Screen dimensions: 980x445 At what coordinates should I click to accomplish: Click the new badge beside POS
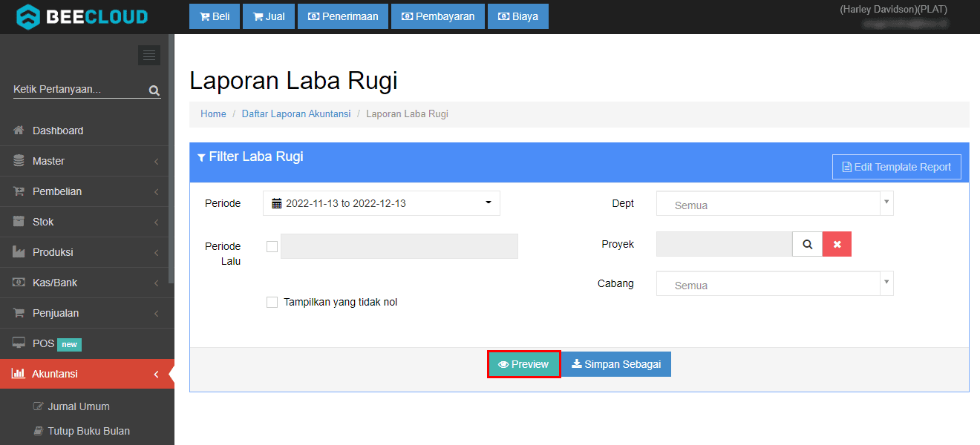coord(69,344)
